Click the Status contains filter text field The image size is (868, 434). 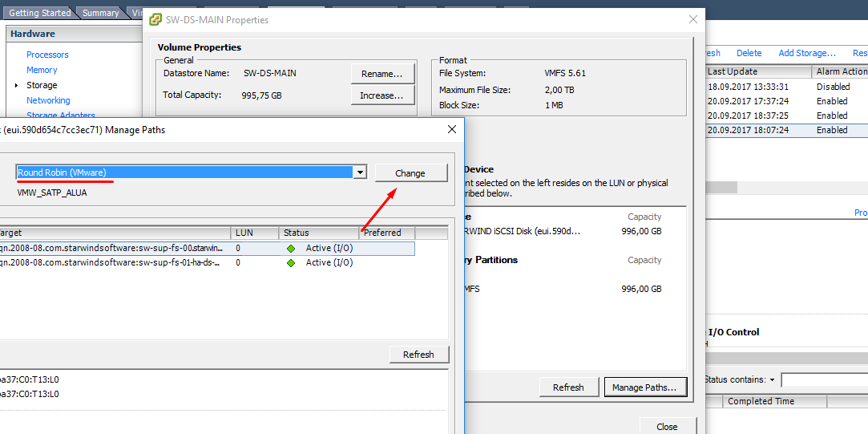(824, 380)
